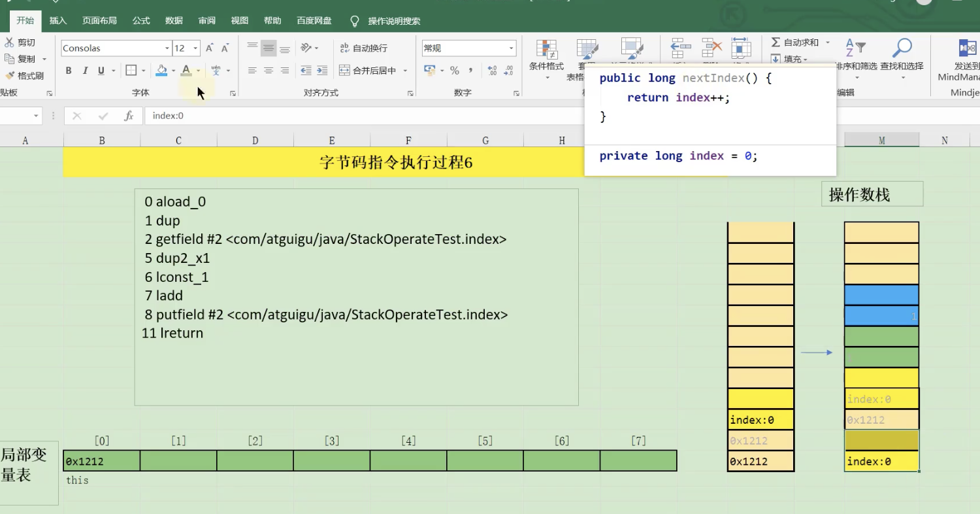Select the 操作数栈 cell
980x514 pixels.
872,194
